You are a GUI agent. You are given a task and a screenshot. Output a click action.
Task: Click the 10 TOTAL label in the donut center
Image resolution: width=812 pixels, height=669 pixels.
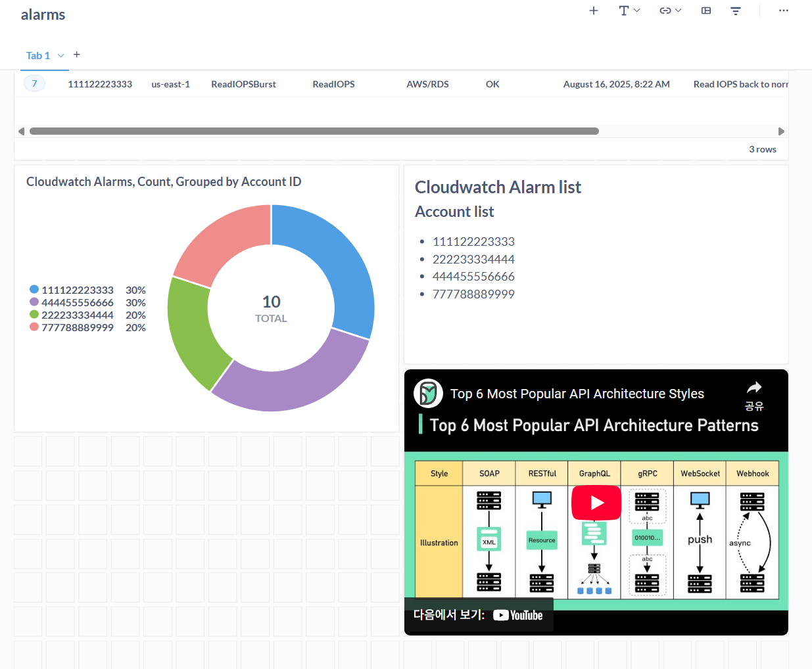272,309
